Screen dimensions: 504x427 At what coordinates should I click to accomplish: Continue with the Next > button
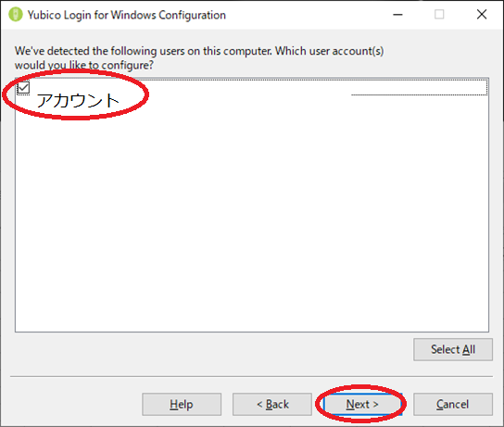click(362, 404)
